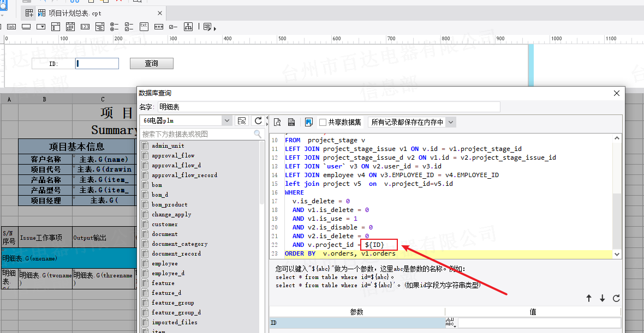
Task: Click the 查询 button
Action: (151, 64)
